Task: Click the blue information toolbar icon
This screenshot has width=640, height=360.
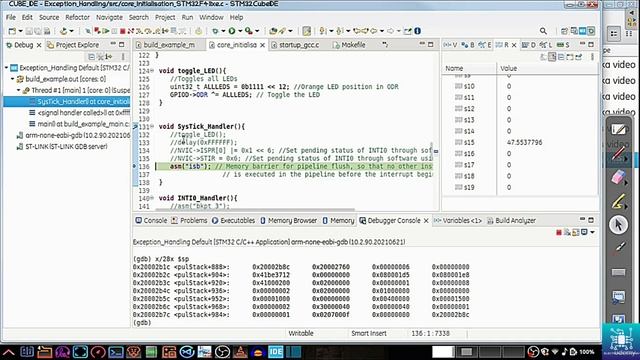Action: 417,31
